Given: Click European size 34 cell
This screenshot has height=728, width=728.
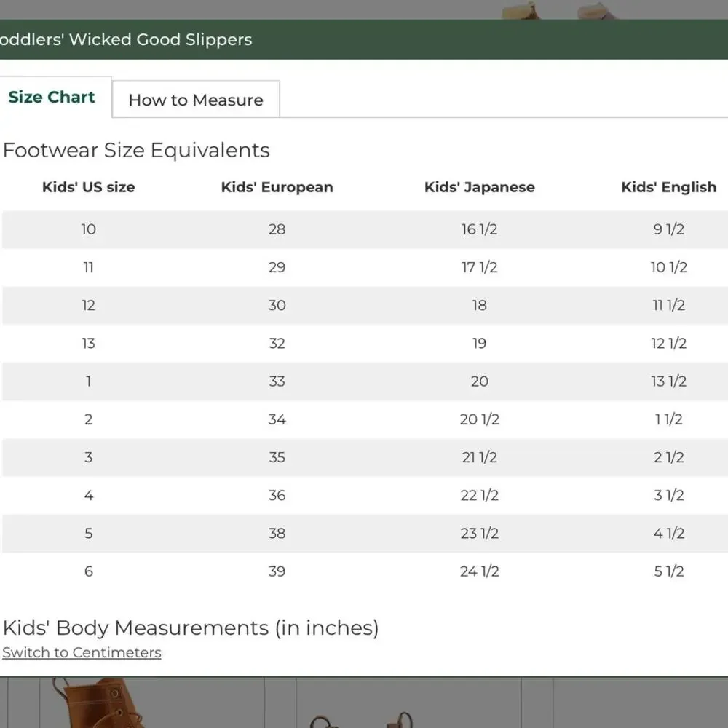Looking at the screenshot, I should point(277,419).
